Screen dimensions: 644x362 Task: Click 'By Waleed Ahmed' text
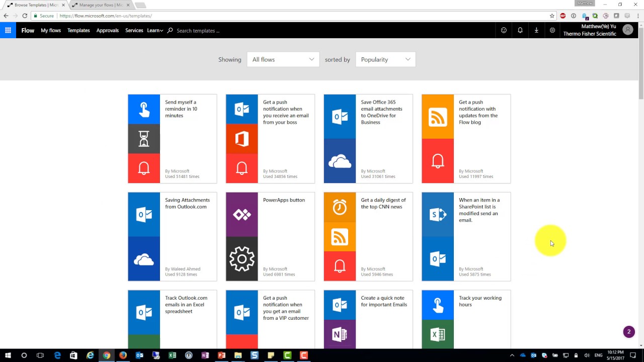(183, 269)
